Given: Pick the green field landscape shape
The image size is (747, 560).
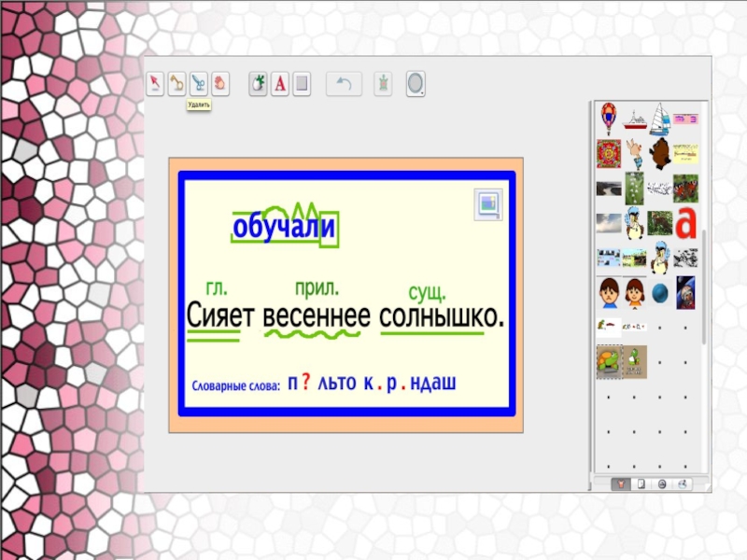Looking at the screenshot, I should tap(635, 259).
